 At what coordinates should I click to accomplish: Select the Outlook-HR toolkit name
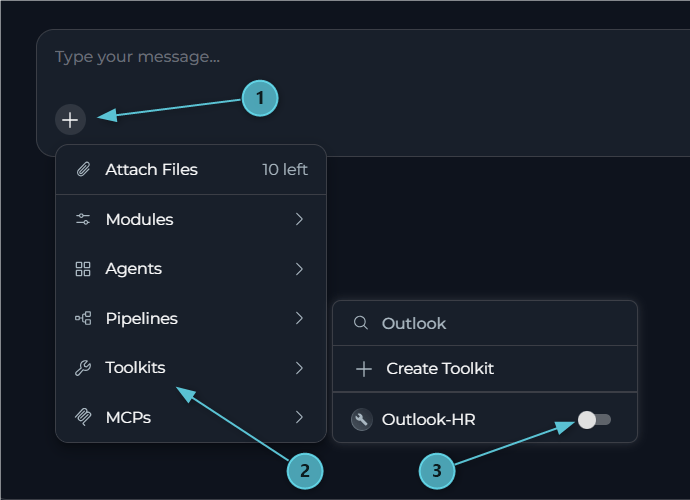429,419
